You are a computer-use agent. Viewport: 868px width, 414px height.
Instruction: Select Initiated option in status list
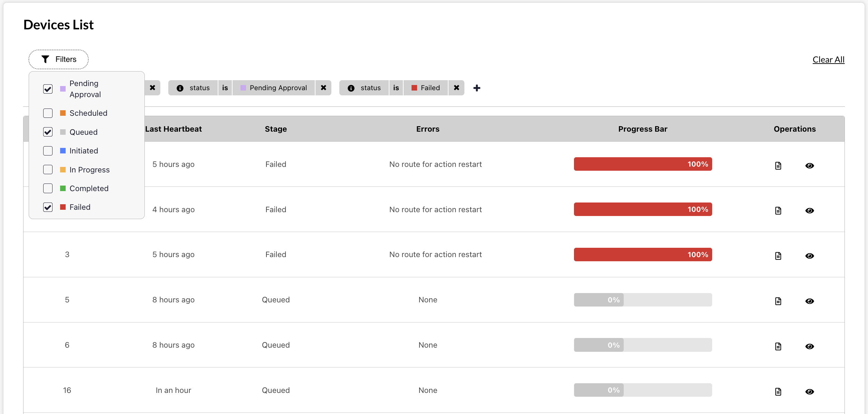coord(48,151)
